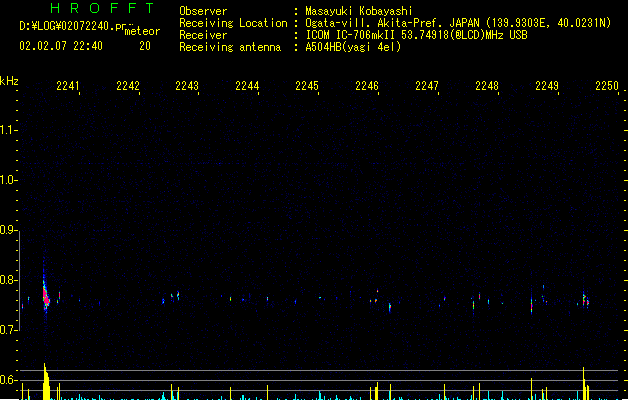Click the meteor label above the count
The height and width of the screenshot is (400, 629).
click(x=142, y=31)
